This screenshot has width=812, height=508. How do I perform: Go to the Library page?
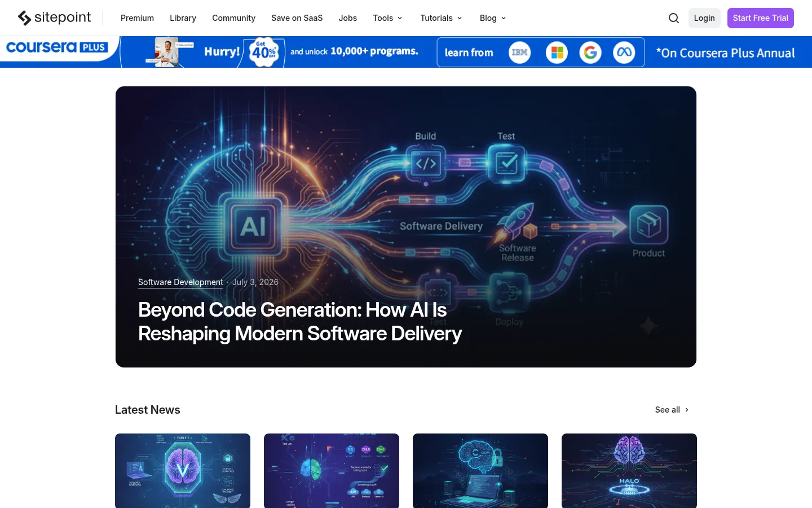(x=183, y=18)
